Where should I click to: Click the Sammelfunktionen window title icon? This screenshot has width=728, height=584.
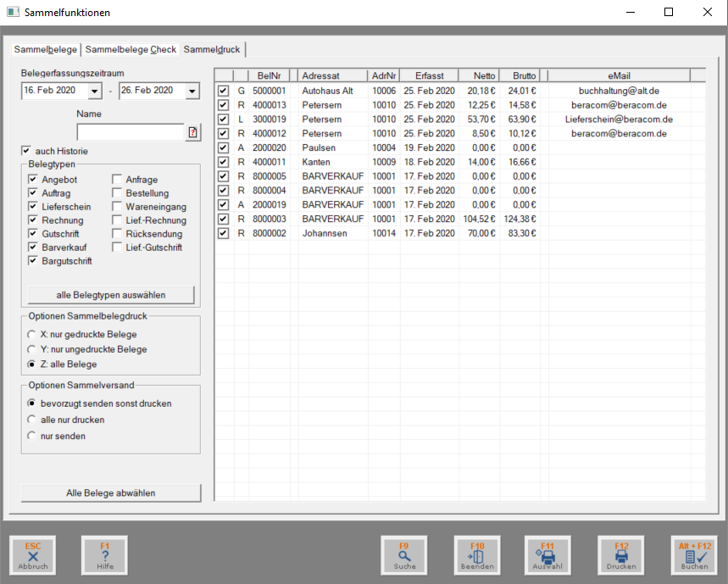pos(13,12)
